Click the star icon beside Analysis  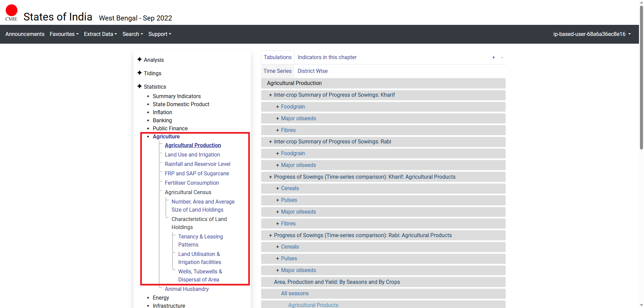point(140,59)
